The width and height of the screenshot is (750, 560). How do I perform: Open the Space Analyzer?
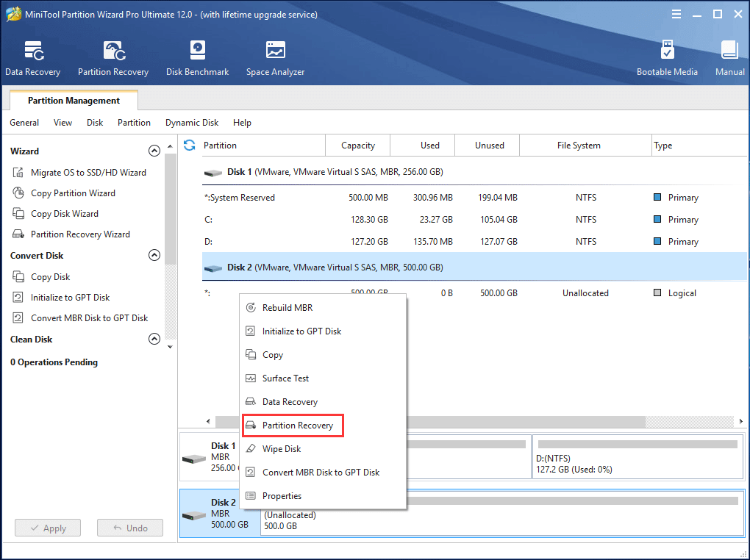[x=275, y=57]
